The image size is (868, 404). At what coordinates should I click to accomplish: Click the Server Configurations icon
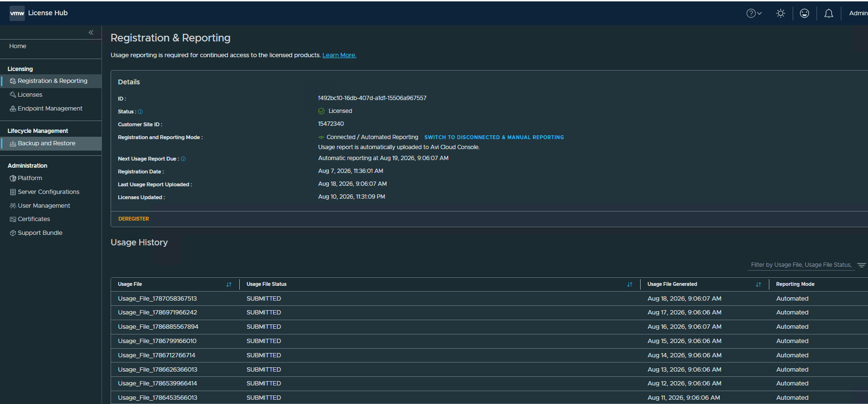(13, 192)
